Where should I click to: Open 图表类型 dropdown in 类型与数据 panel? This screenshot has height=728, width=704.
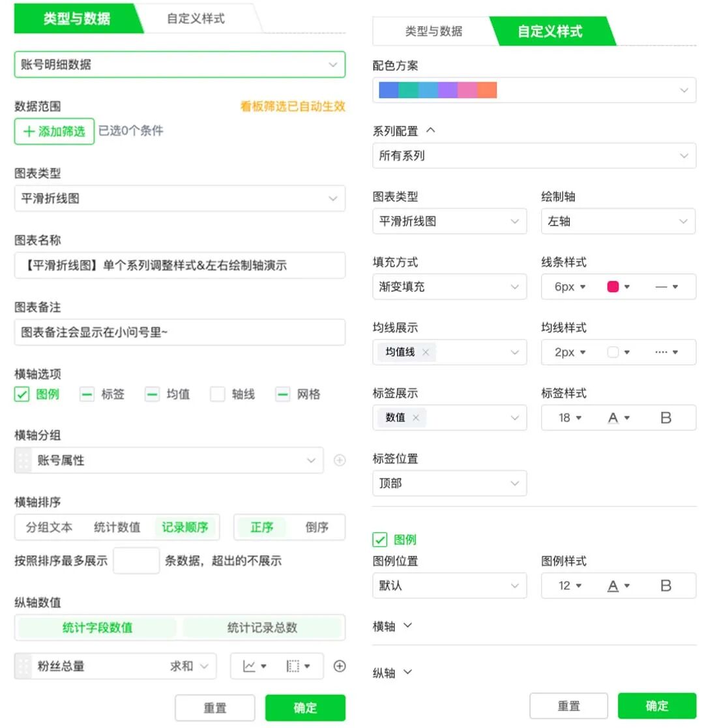180,199
